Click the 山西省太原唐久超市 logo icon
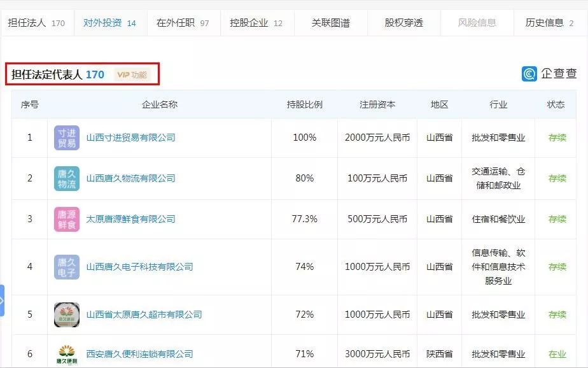The height and width of the screenshot is (368, 588). coord(68,315)
